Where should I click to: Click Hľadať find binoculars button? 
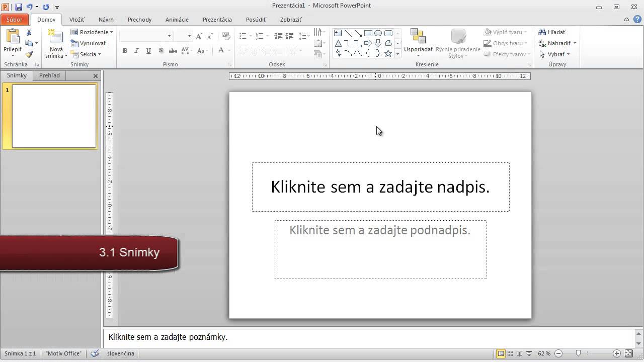[552, 32]
